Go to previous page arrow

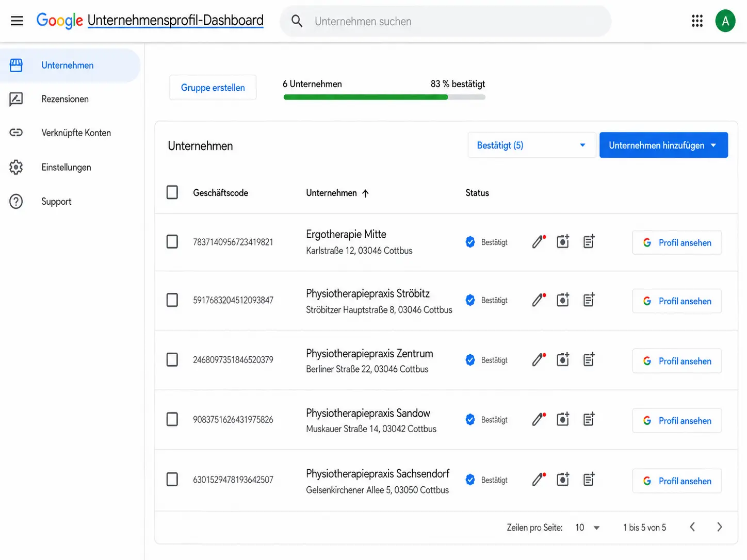click(x=692, y=527)
